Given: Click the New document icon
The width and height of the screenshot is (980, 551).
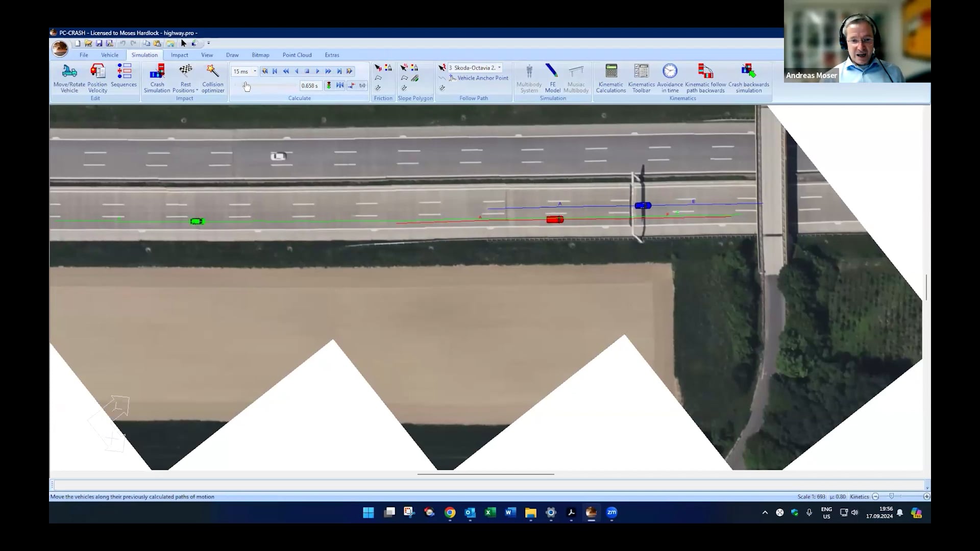Looking at the screenshot, I should coord(78,43).
